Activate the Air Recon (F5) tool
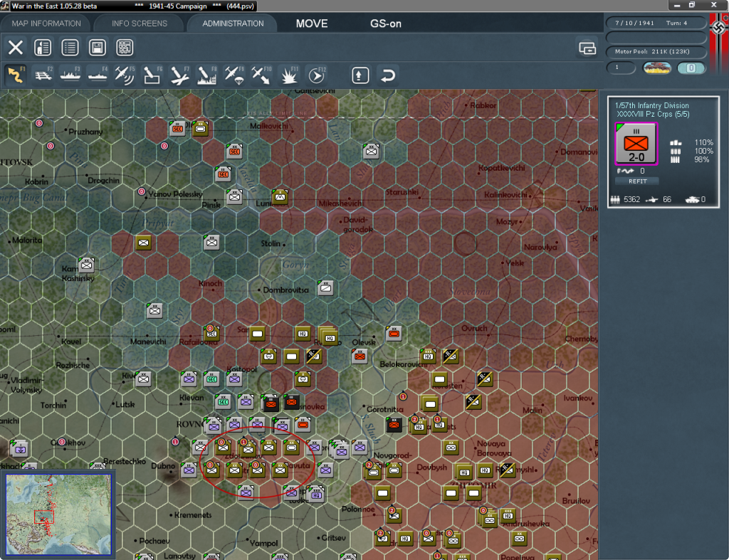 point(125,75)
